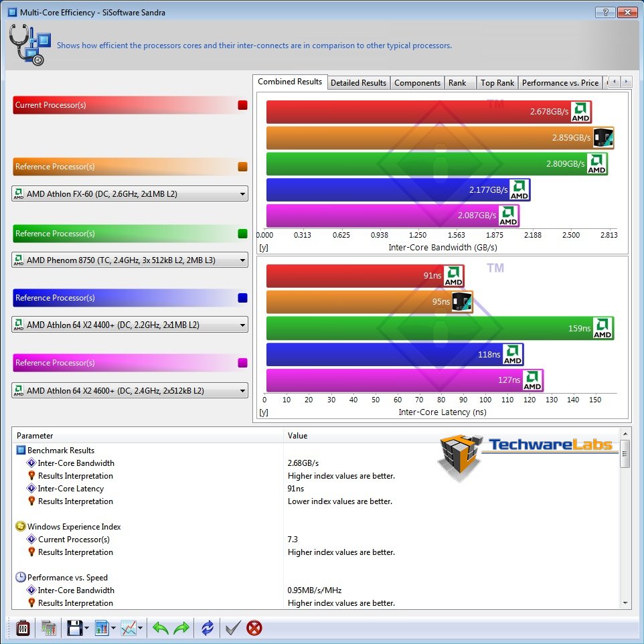The height and width of the screenshot is (644, 644).
Task: Click the results list scrollbar thumb
Action: coord(625,453)
